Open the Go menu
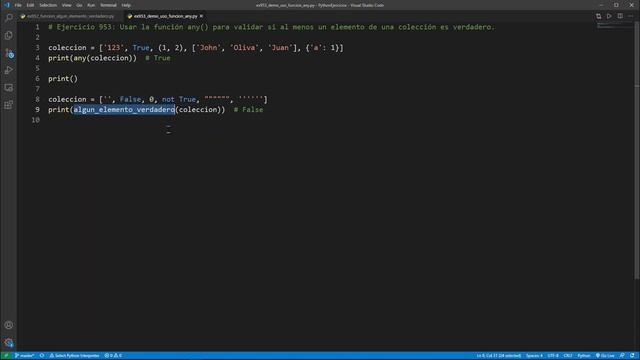 (79, 5)
